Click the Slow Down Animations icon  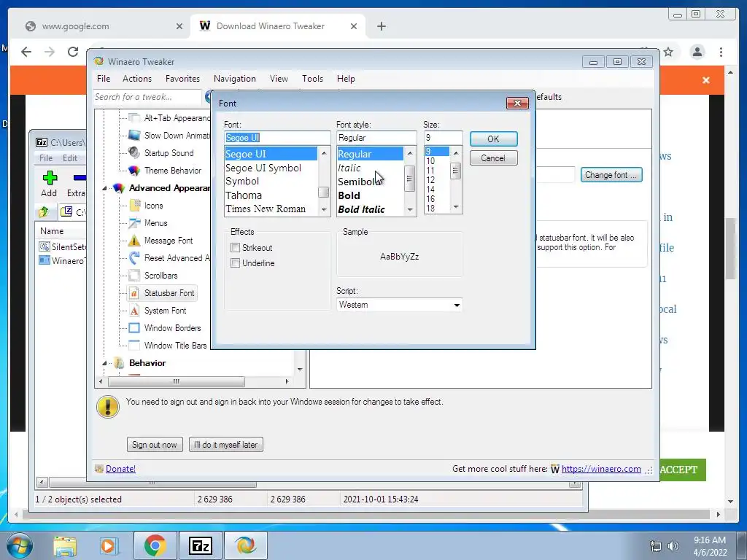[135, 135]
